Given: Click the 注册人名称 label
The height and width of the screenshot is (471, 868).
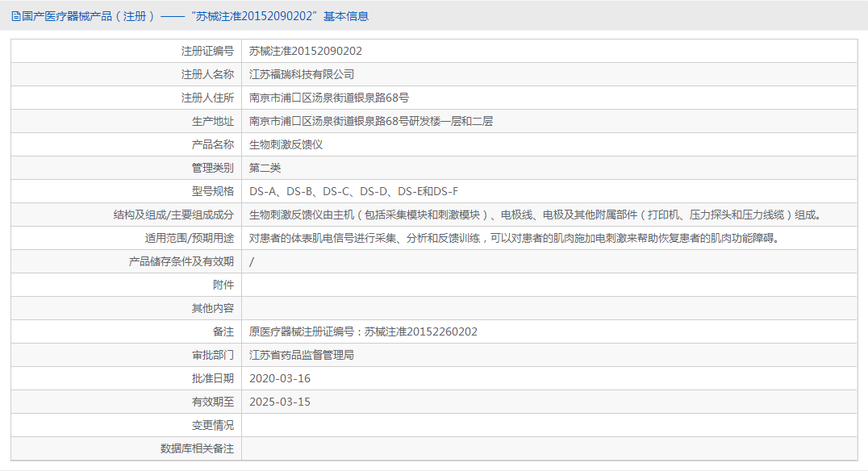Looking at the screenshot, I should pyautogui.click(x=207, y=74).
